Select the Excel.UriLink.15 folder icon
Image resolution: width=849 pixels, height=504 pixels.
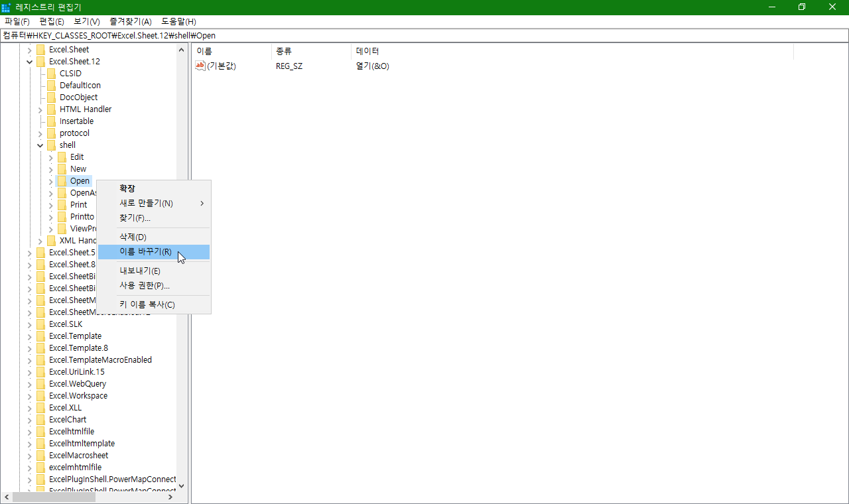(40, 372)
